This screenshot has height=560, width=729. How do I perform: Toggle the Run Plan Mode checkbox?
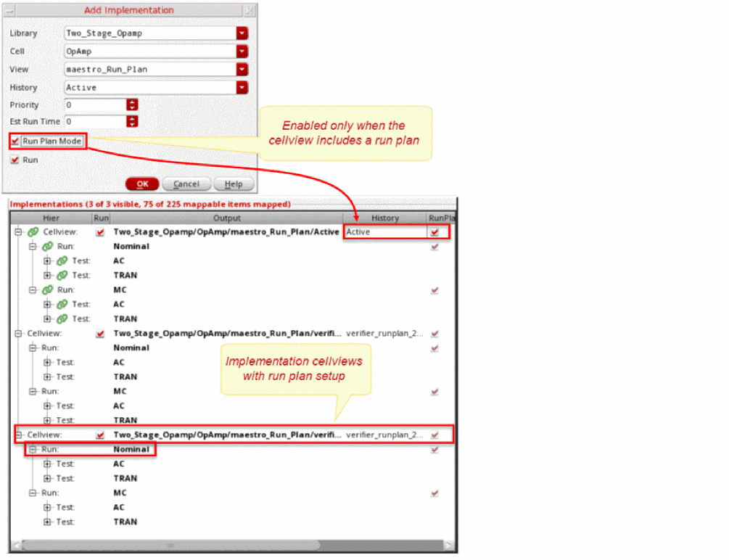pos(15,141)
